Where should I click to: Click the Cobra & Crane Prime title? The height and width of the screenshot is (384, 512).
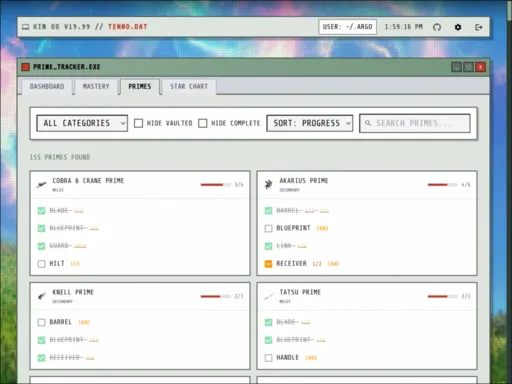click(x=88, y=181)
